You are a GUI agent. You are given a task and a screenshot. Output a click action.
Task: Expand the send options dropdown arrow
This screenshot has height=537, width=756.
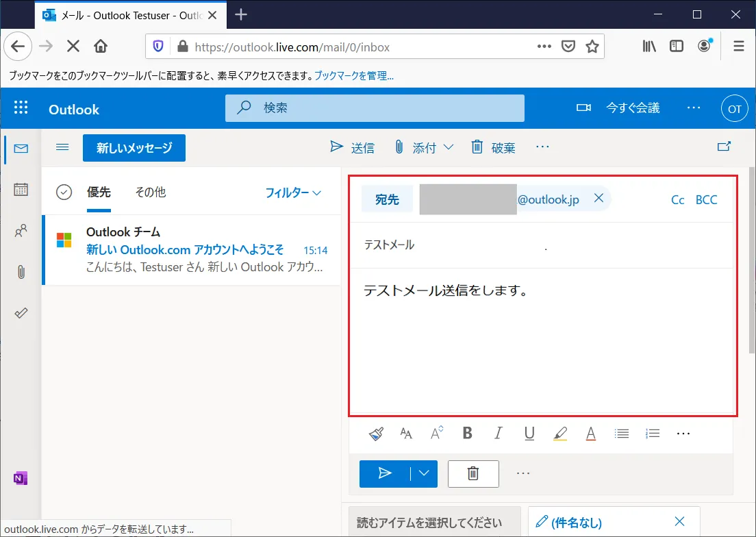[x=424, y=473]
